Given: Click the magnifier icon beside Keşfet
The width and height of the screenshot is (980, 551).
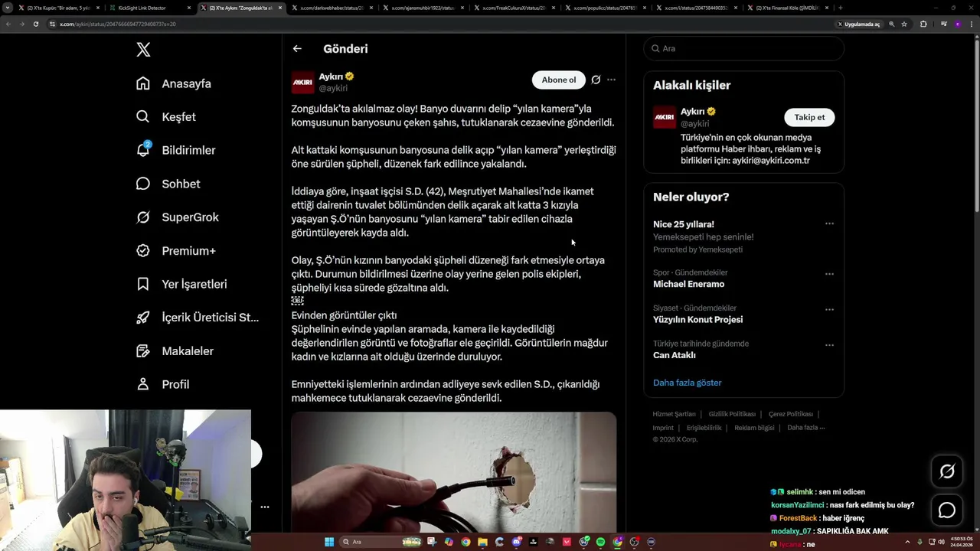Looking at the screenshot, I should (143, 117).
